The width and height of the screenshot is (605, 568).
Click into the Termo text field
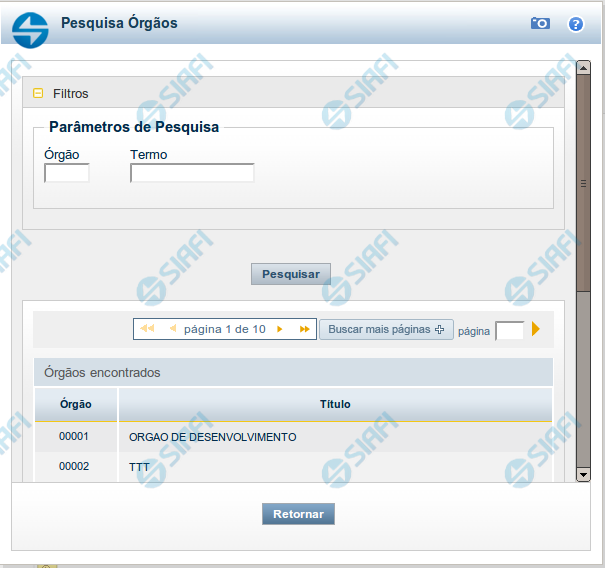tap(192, 174)
